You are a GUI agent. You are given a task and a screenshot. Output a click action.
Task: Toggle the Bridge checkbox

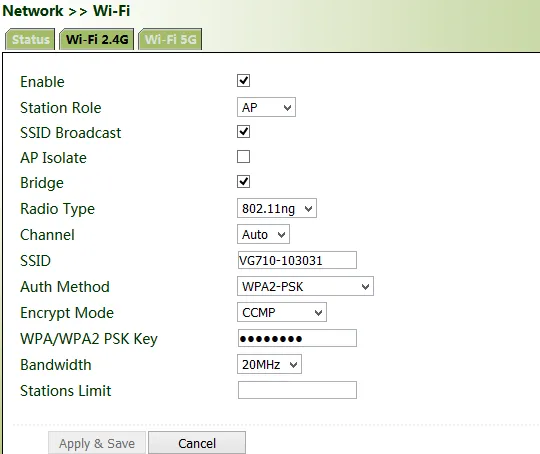click(243, 182)
